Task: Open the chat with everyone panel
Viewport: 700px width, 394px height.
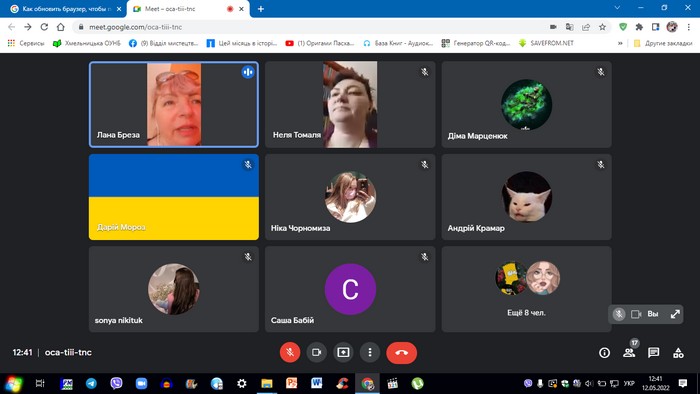Action: [x=654, y=353]
